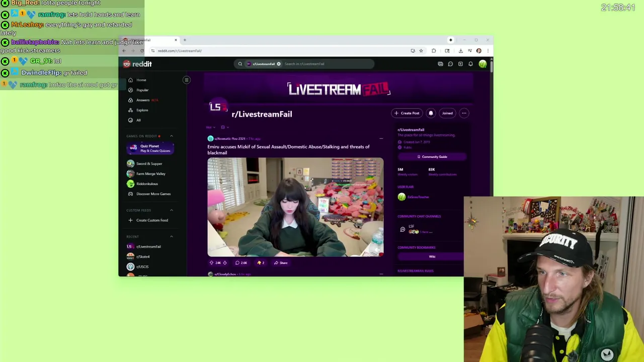Open the LSF community chat channel

415,229
